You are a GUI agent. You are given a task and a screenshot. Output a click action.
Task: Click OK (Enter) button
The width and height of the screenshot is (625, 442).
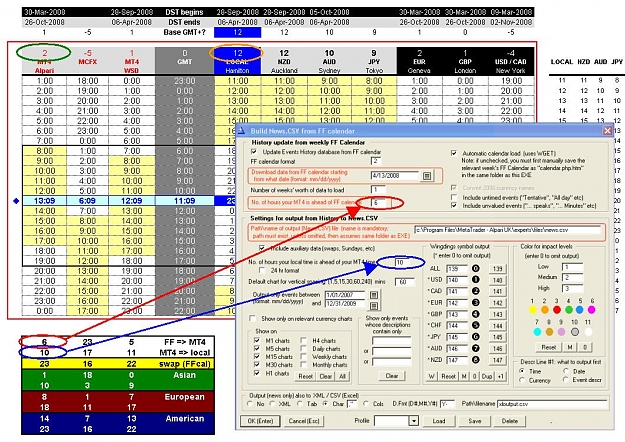pyautogui.click(x=260, y=421)
